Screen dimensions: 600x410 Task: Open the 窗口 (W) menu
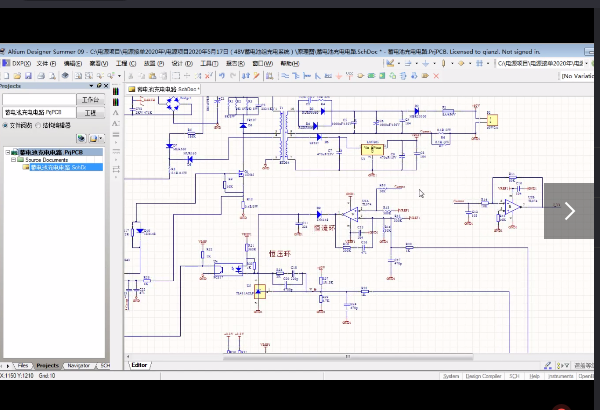(262, 63)
